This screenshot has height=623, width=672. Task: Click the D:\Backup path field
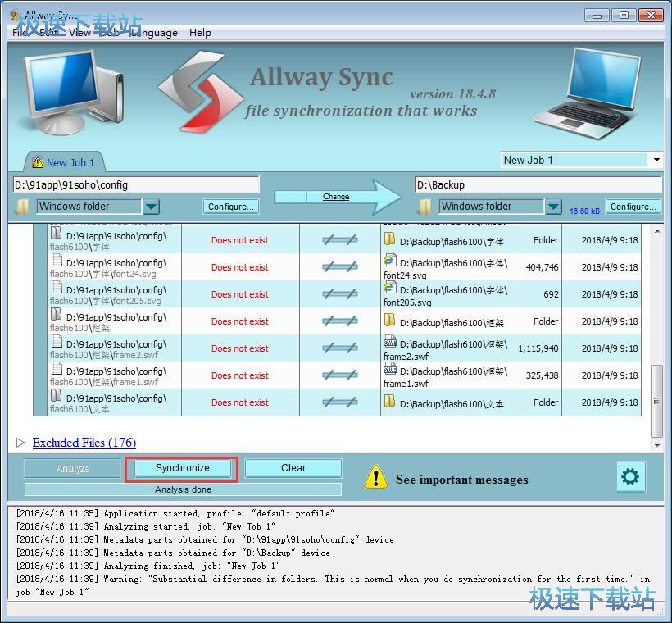538,184
